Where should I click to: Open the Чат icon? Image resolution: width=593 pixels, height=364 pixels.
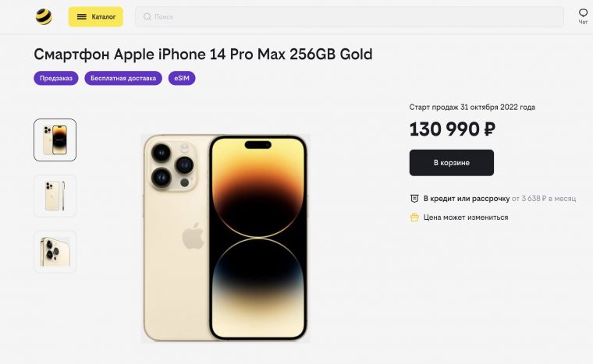pos(583,13)
